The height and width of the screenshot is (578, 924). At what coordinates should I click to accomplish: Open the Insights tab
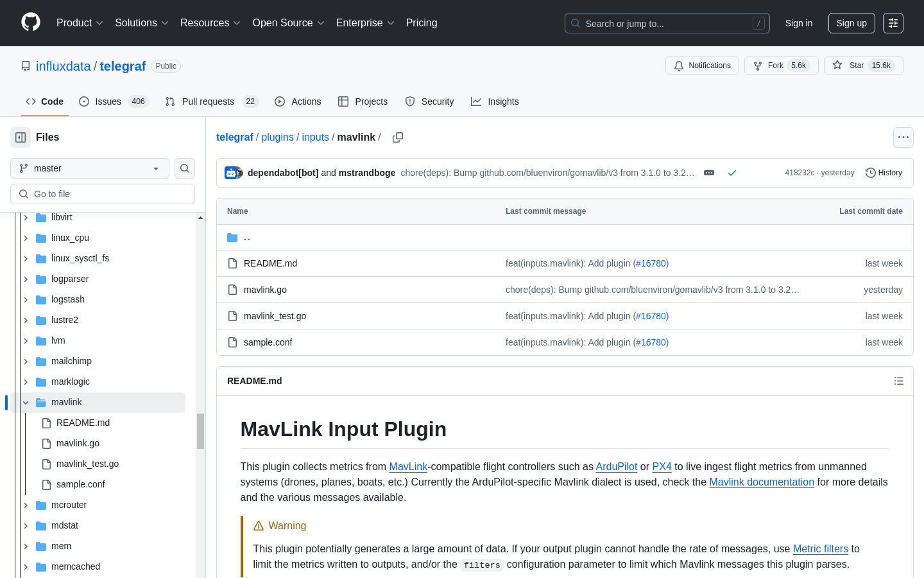(x=495, y=101)
